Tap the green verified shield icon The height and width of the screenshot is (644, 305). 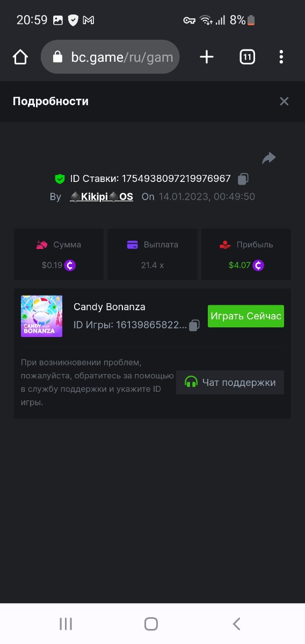[x=60, y=179]
